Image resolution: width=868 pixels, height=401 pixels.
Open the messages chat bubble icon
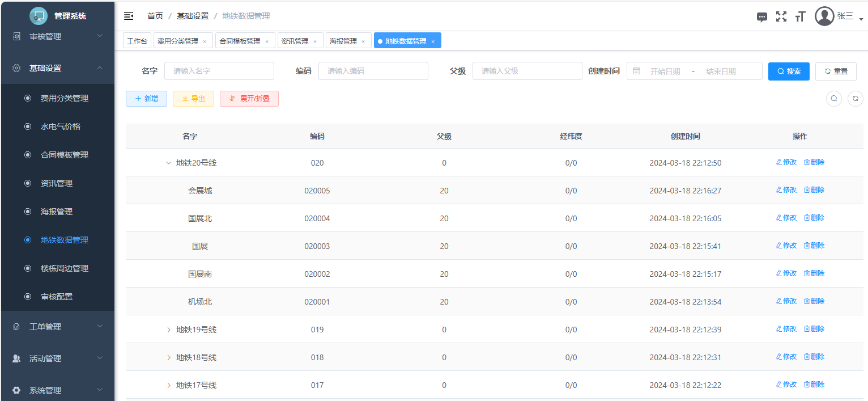click(x=762, y=17)
